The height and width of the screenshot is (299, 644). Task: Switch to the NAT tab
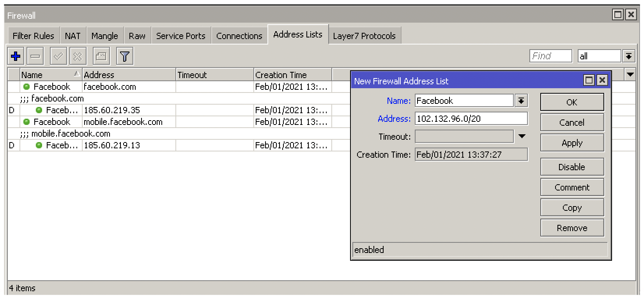[73, 36]
